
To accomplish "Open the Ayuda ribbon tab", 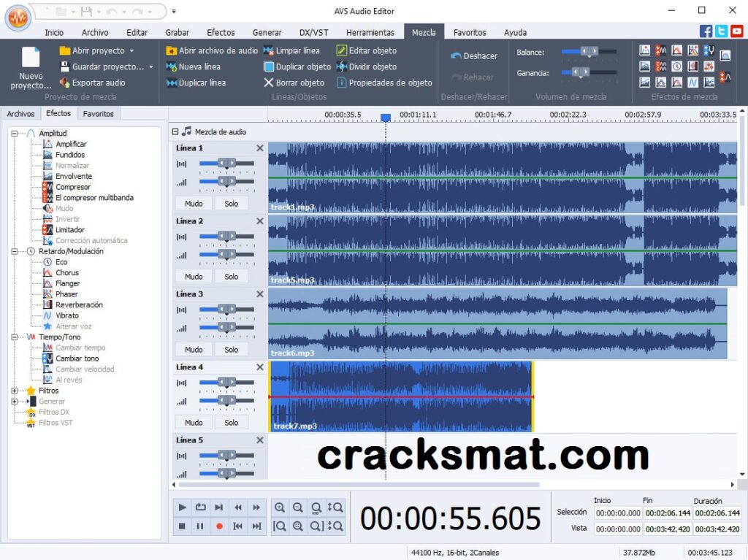I will 515,32.
